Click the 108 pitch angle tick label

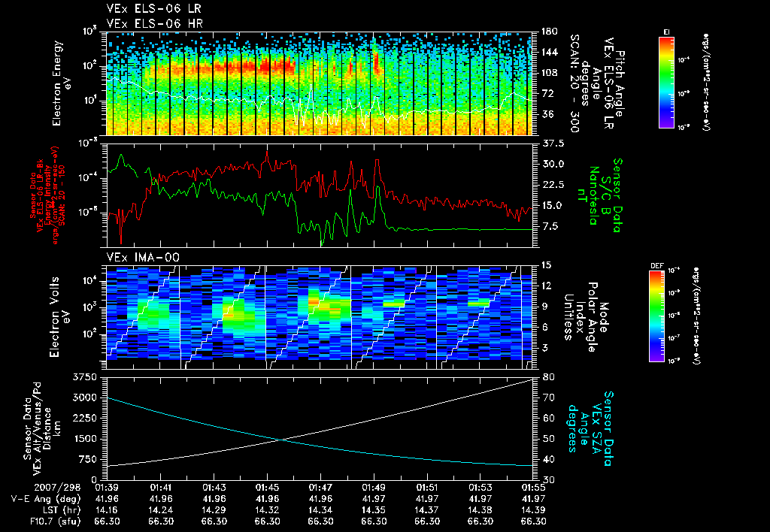tap(550, 73)
